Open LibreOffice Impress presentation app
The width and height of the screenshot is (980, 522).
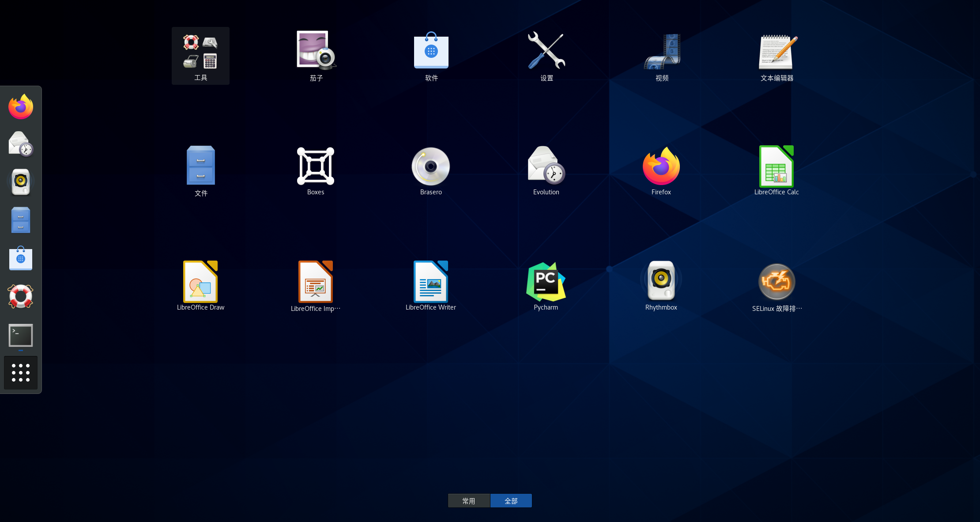click(316, 286)
